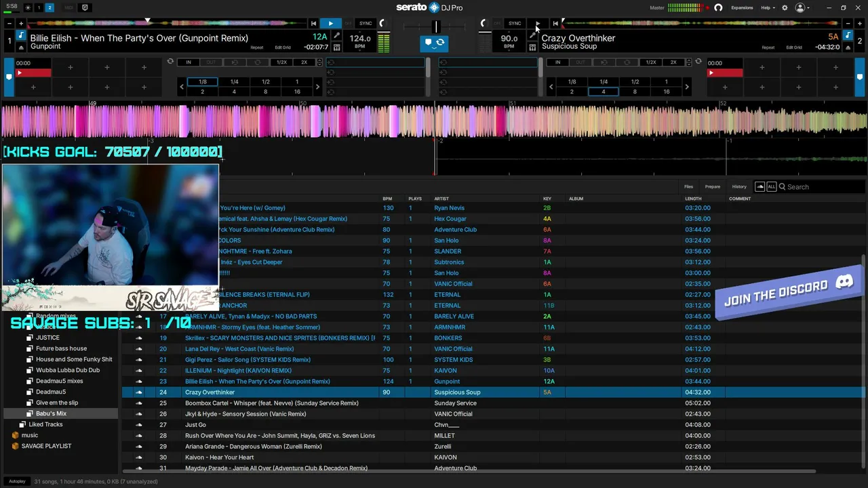Click the deck 1 loop reload icon
This screenshot has height=488, width=868.
(x=170, y=62)
